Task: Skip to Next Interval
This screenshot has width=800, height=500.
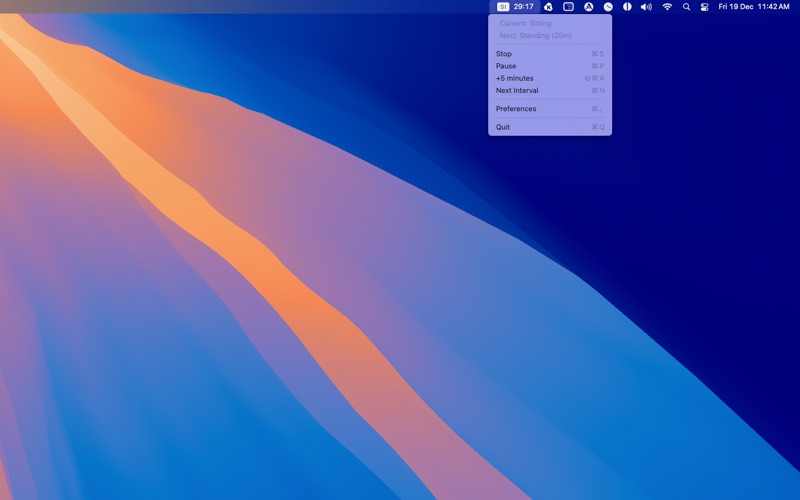Action: tap(550, 90)
